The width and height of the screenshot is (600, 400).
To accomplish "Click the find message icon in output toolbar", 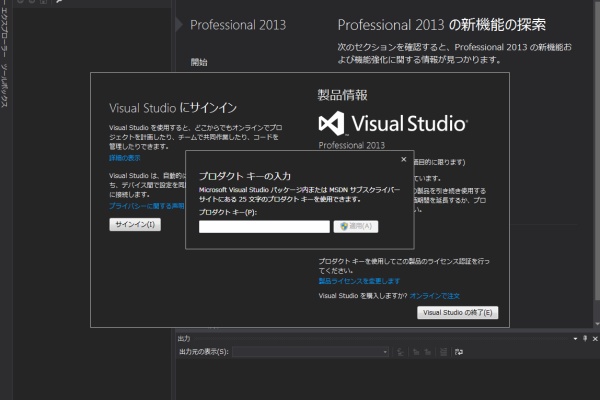I will (399, 352).
